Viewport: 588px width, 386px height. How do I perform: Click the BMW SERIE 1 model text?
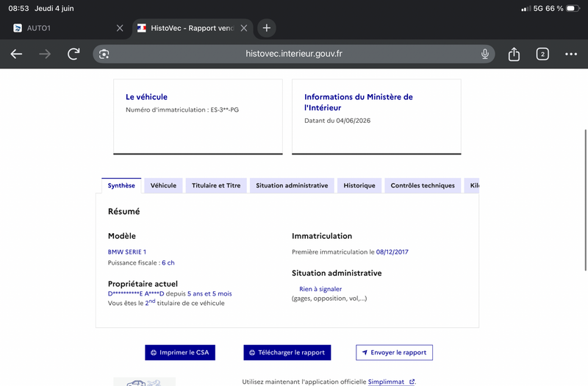click(x=126, y=251)
